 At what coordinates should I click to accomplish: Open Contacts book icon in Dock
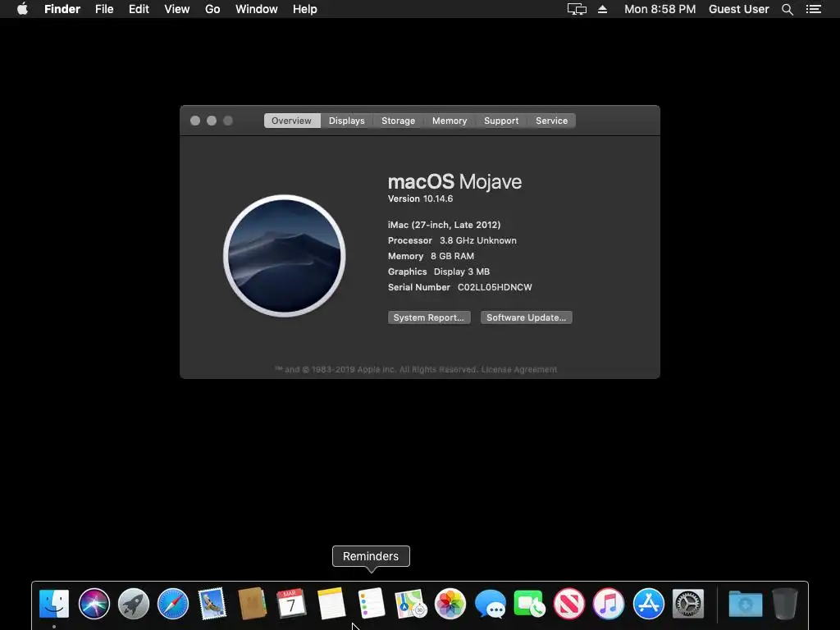tap(252, 604)
